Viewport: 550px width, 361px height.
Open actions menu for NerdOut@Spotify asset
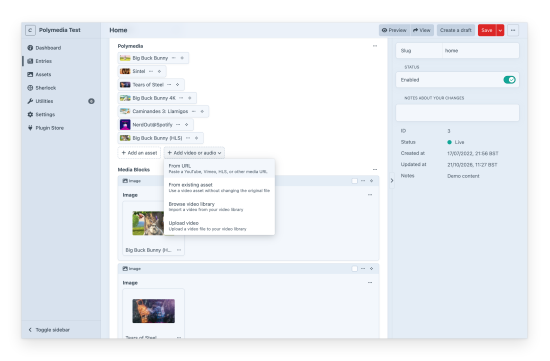coord(178,125)
